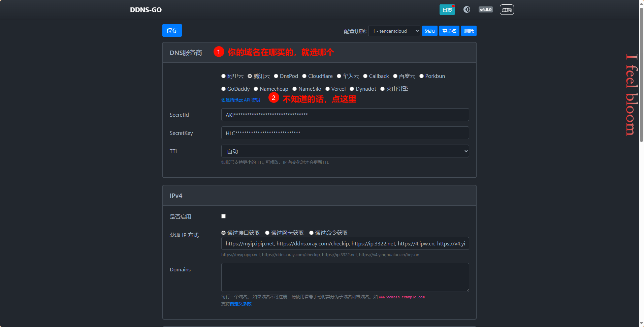Expand the TTL 自动 dropdown

click(345, 151)
